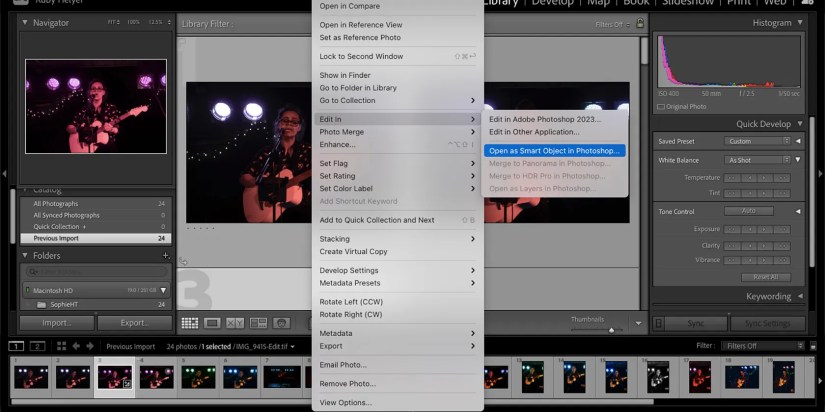This screenshot has height=412, width=825.
Task: Open People face view icon
Action: [x=281, y=323]
